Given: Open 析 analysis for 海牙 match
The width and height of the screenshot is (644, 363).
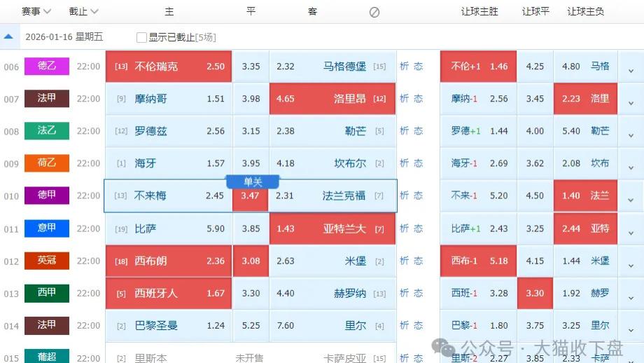Looking at the screenshot, I should 404,163.
